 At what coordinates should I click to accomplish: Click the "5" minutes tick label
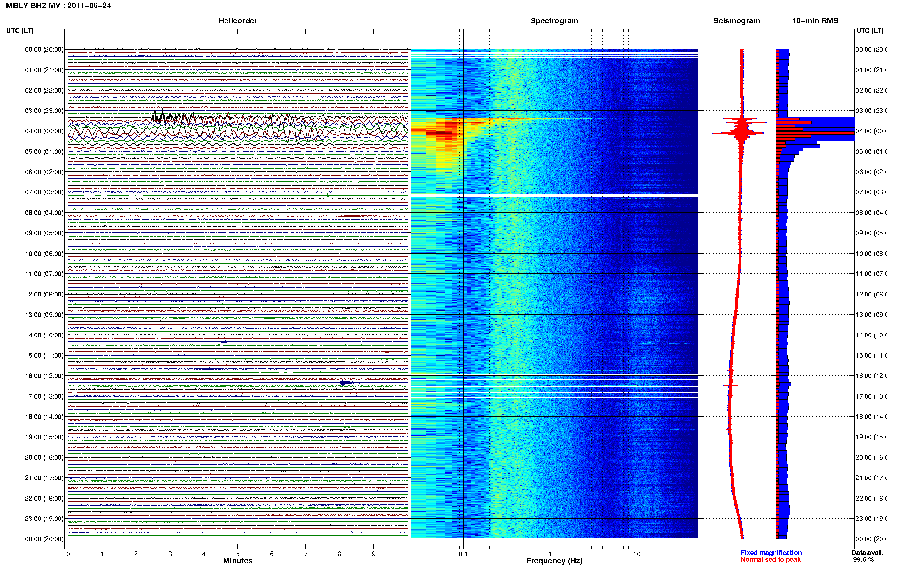(237, 554)
